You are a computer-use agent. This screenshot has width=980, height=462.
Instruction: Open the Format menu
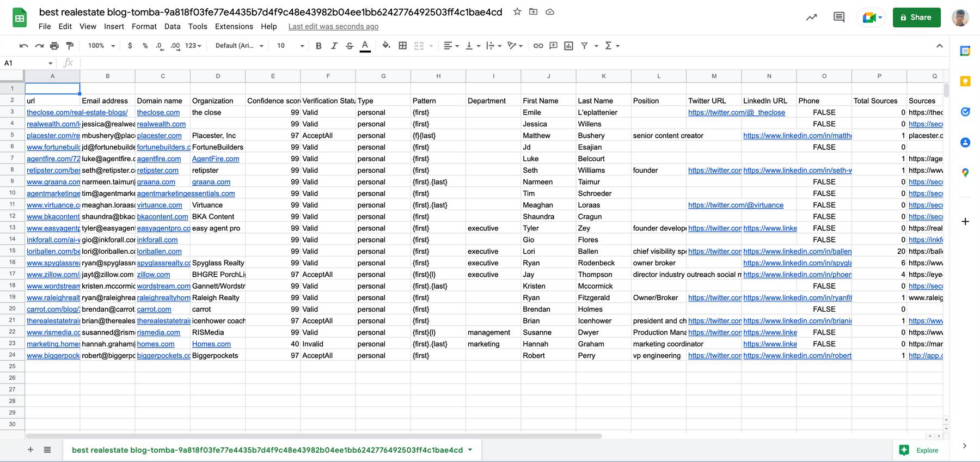tap(144, 26)
